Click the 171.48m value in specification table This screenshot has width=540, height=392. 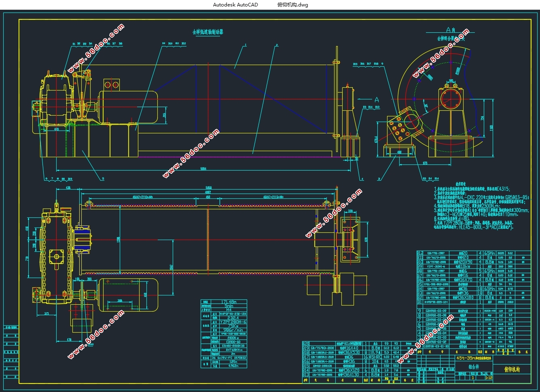[x=229, y=301]
